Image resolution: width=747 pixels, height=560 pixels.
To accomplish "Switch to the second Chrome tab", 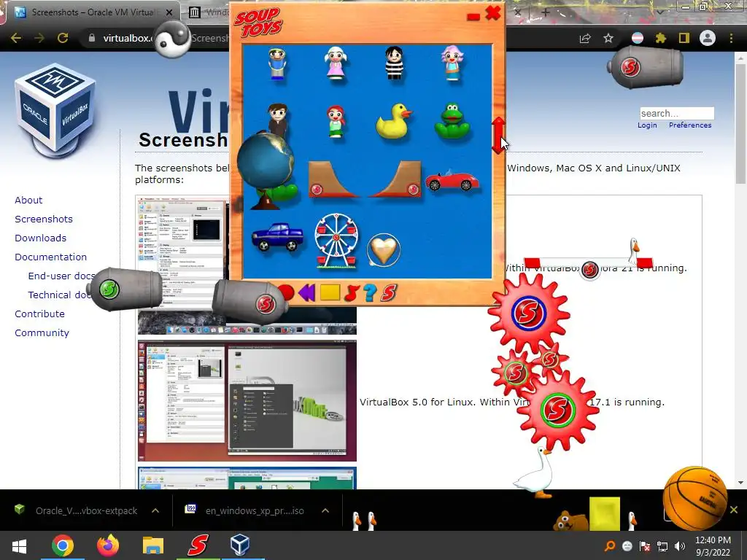I will point(208,12).
